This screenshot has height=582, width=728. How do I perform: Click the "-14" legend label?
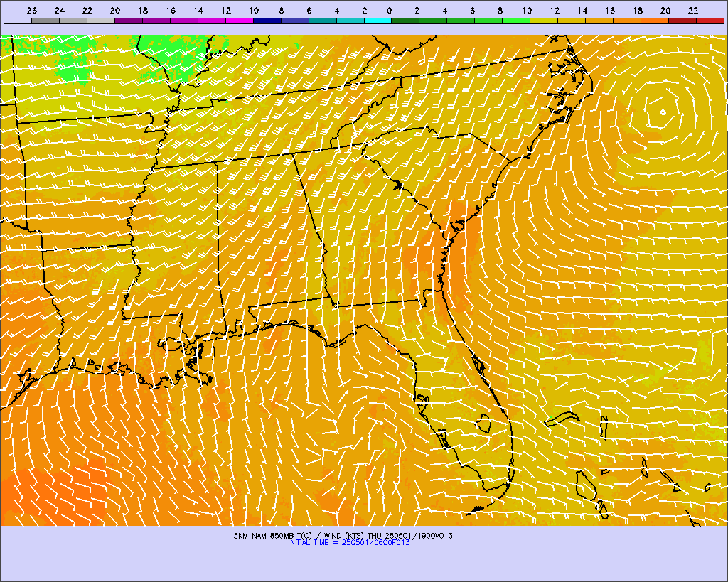[195, 10]
